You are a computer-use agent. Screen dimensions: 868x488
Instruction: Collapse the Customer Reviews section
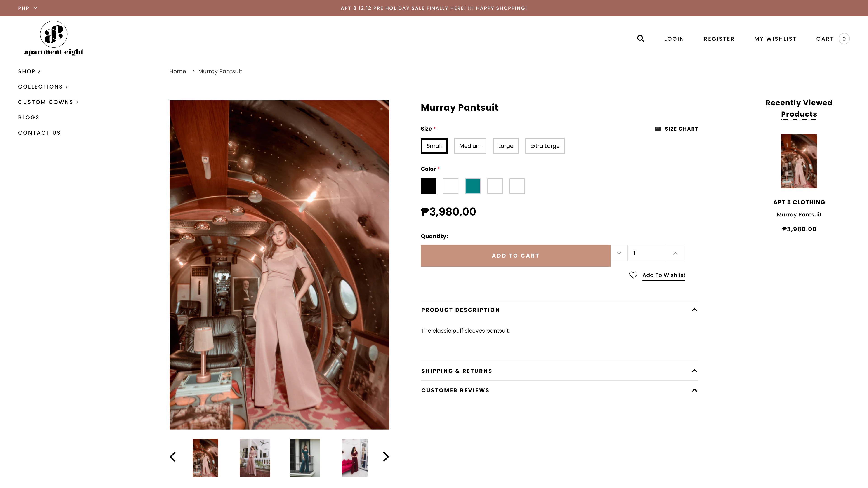point(694,390)
